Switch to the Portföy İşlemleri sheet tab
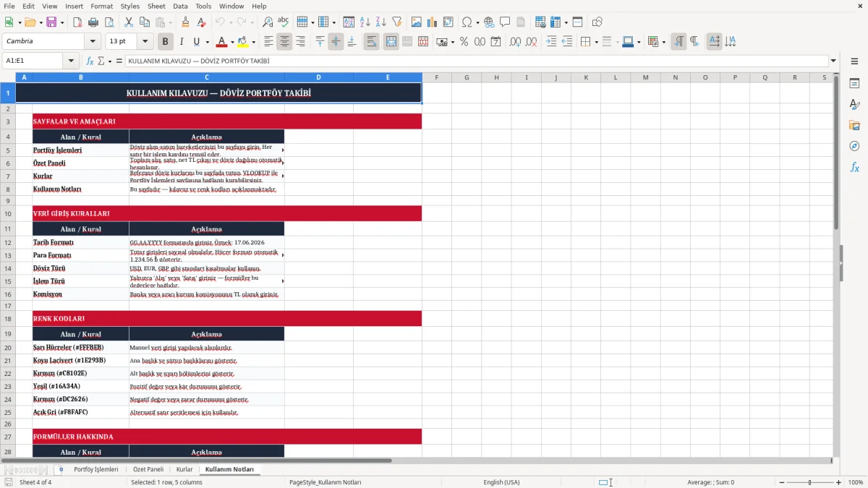 click(96, 469)
